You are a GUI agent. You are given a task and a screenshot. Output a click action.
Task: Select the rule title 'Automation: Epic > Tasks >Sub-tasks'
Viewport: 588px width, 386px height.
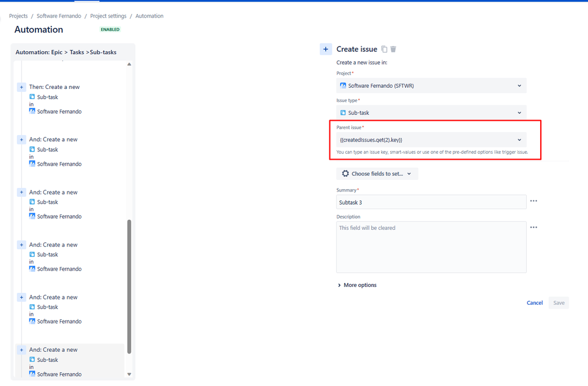(x=66, y=52)
